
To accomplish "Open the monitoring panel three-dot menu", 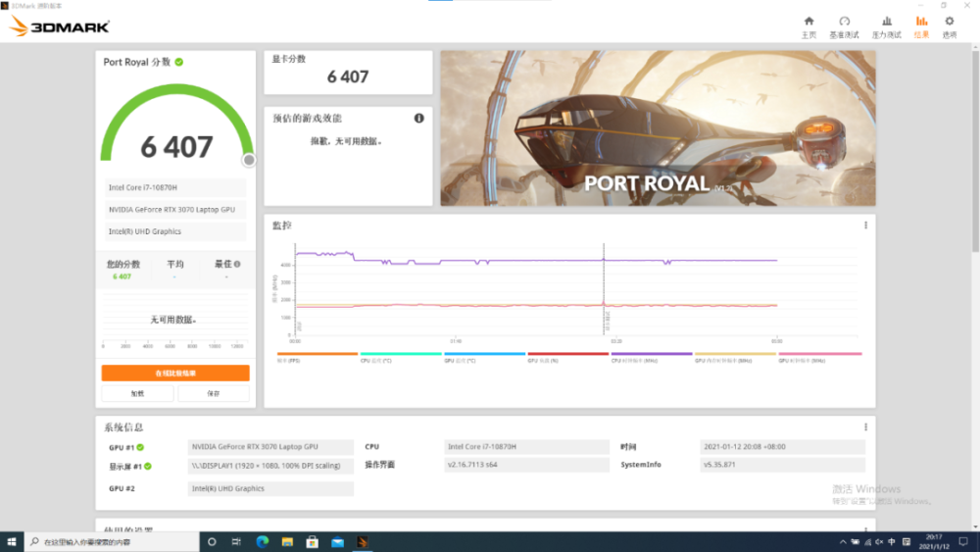I will point(865,226).
